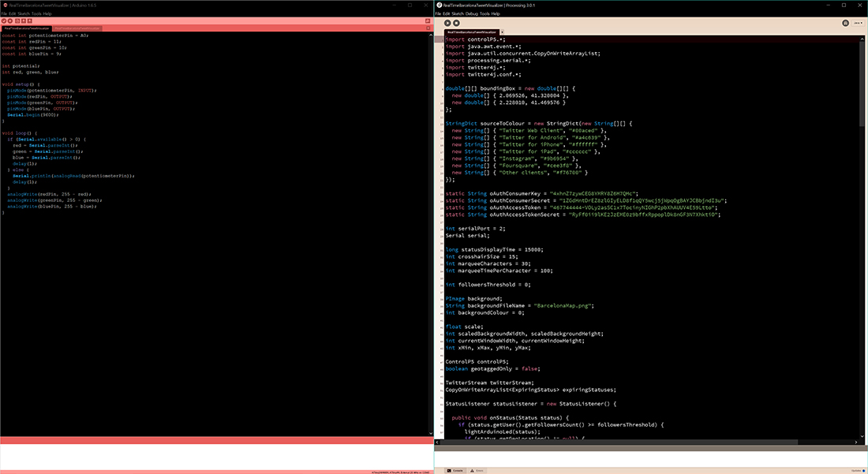
Task: Switch to the Console tab in Processing
Action: coord(455,471)
